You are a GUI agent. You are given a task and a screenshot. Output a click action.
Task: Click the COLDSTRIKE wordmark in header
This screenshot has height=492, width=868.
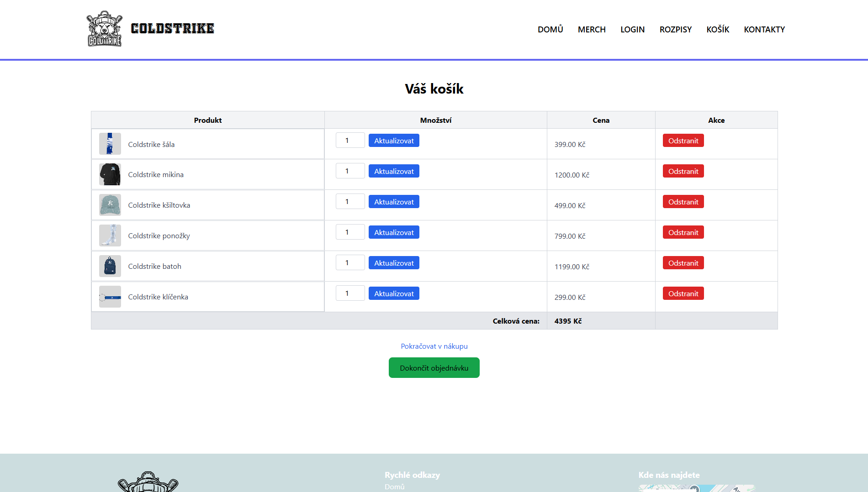point(172,29)
